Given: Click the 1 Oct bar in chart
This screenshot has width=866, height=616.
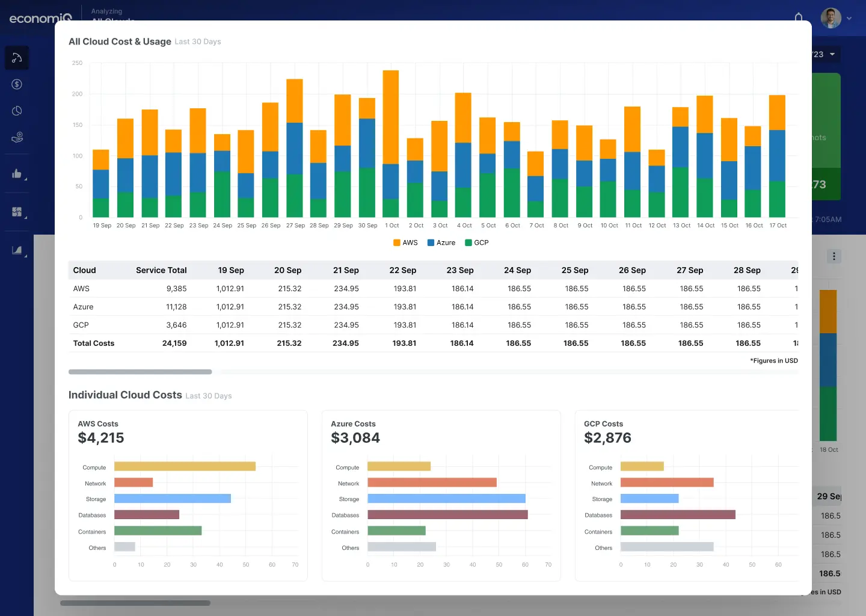Looking at the screenshot, I should click(391, 144).
